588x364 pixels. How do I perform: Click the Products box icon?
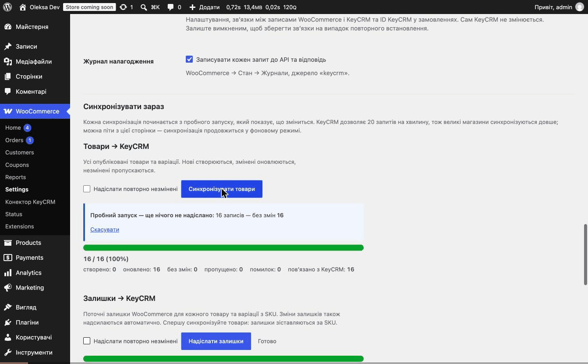point(8,243)
